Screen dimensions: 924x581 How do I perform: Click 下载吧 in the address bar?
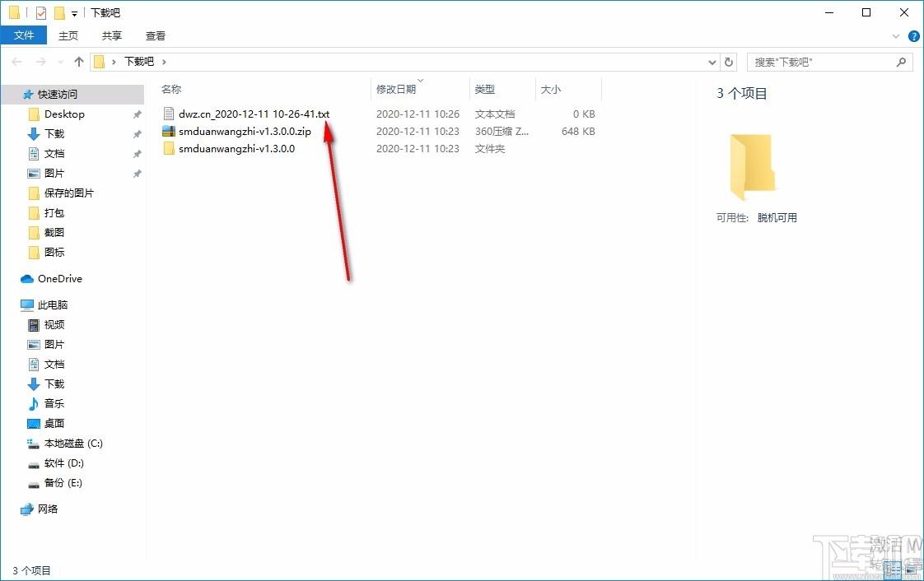[139, 61]
